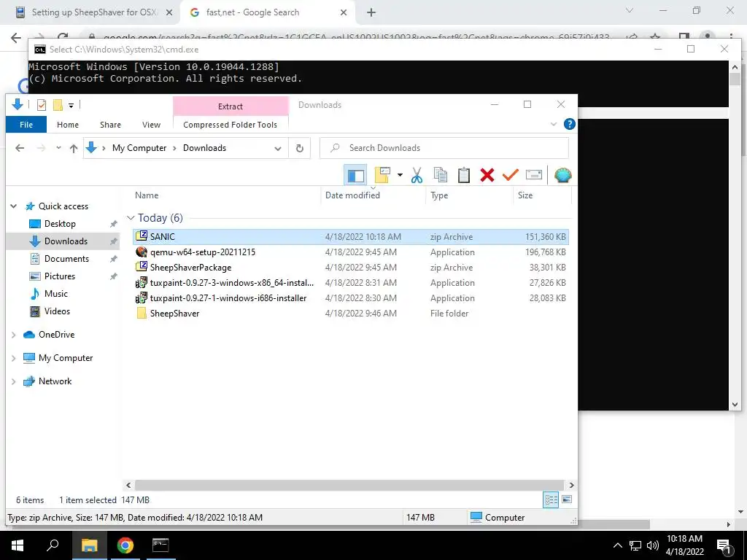Click the Extract contextual tab header
Image resolution: width=747 pixels, height=560 pixels.
[x=231, y=106]
